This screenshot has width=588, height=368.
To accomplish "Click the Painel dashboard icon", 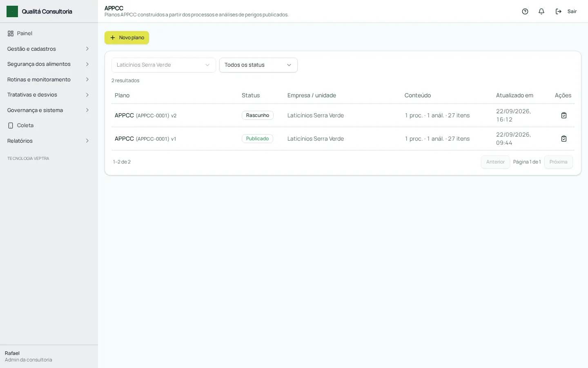I will pyautogui.click(x=11, y=34).
